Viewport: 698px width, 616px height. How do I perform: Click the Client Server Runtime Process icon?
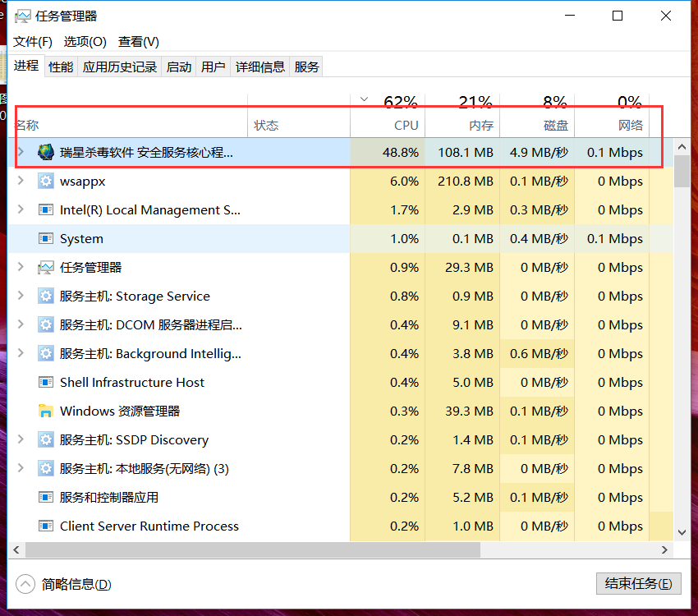pos(46,526)
